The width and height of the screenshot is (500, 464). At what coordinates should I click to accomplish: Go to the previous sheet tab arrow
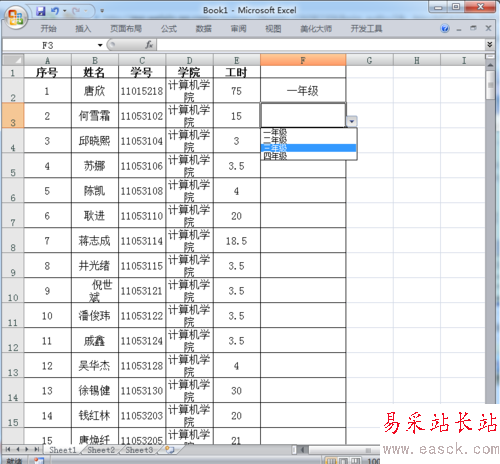[18, 449]
